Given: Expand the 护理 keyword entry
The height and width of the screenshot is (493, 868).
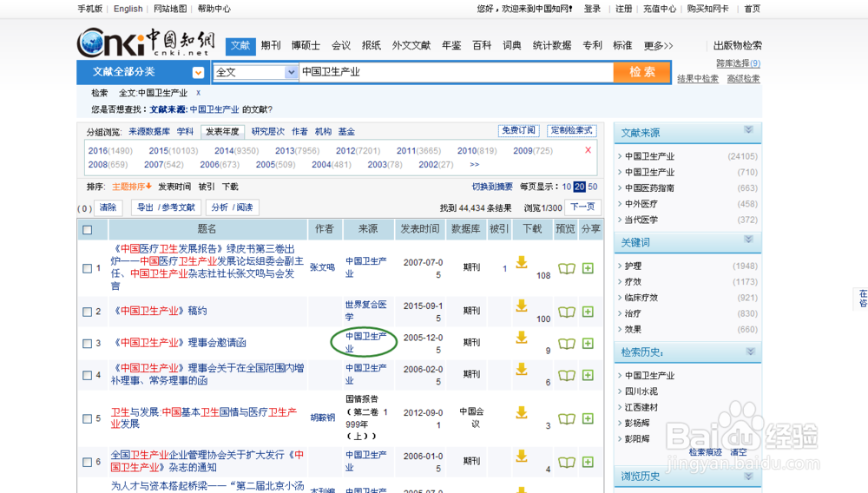Looking at the screenshot, I should [633, 266].
